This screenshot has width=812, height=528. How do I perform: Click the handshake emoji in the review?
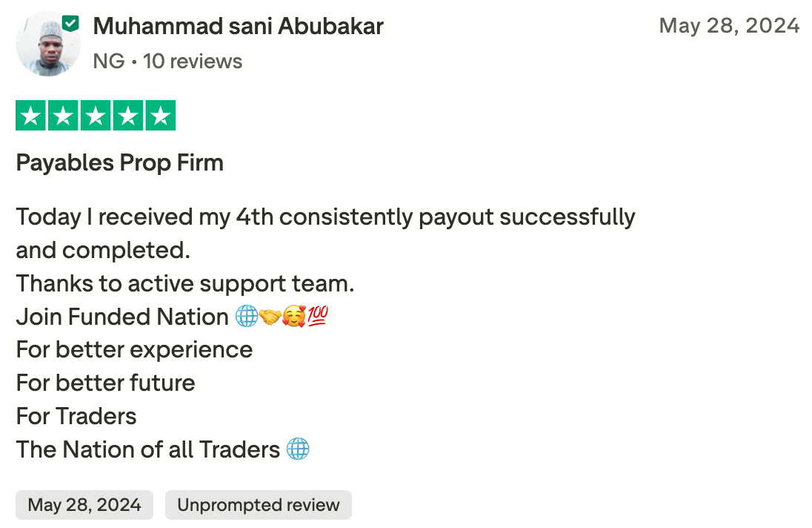pyautogui.click(x=270, y=317)
